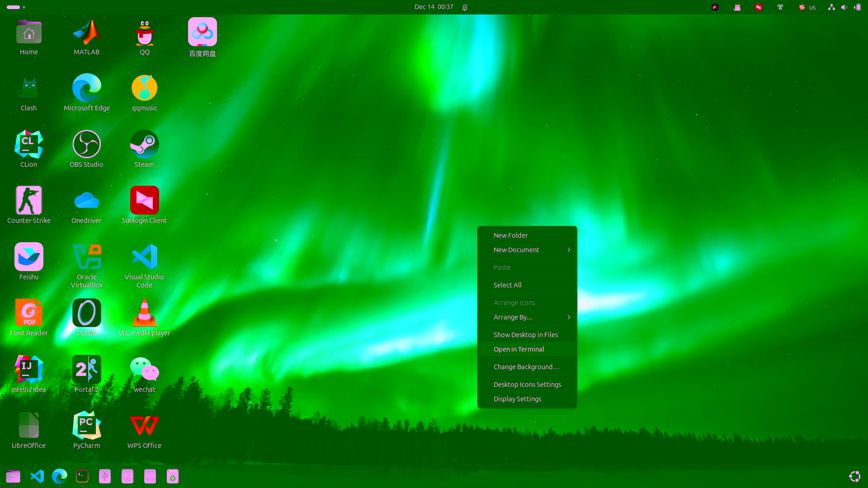
Task: Select New Folder from context menu
Action: (510, 235)
